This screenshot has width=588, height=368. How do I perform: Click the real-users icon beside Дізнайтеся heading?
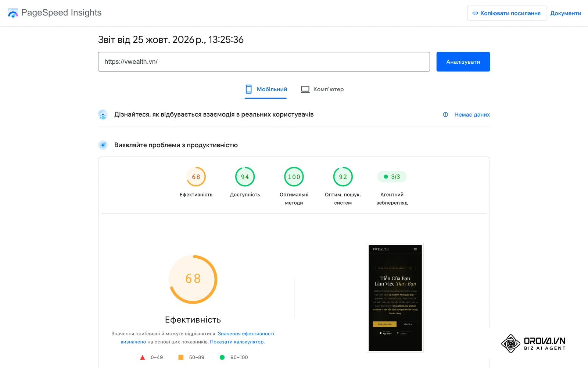(103, 115)
